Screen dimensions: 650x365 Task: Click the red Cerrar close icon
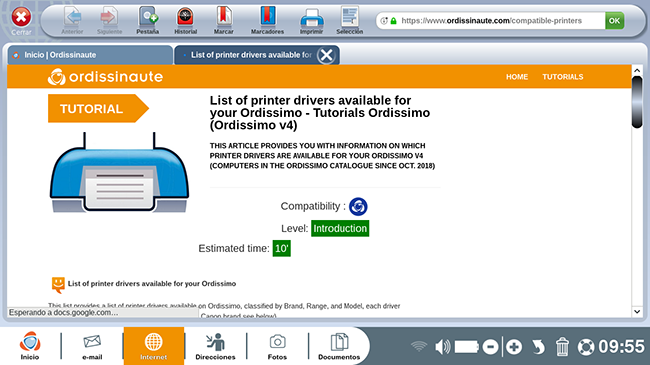(21, 17)
